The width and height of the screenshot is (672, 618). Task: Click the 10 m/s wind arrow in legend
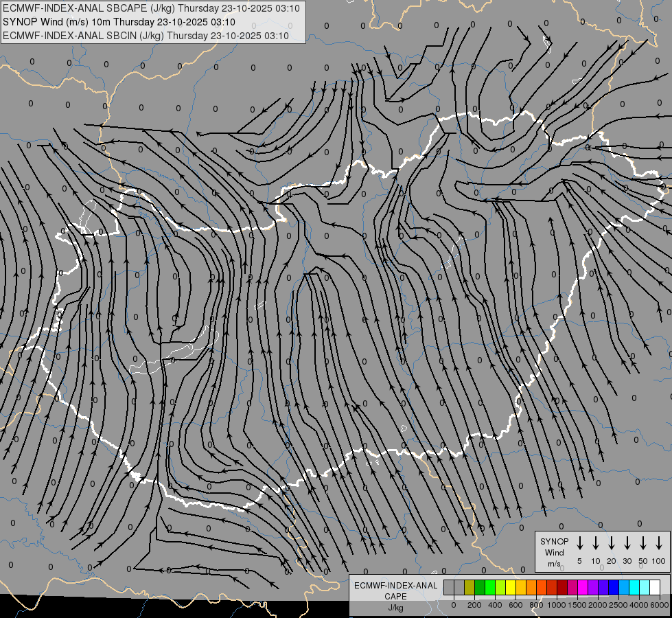click(x=596, y=543)
